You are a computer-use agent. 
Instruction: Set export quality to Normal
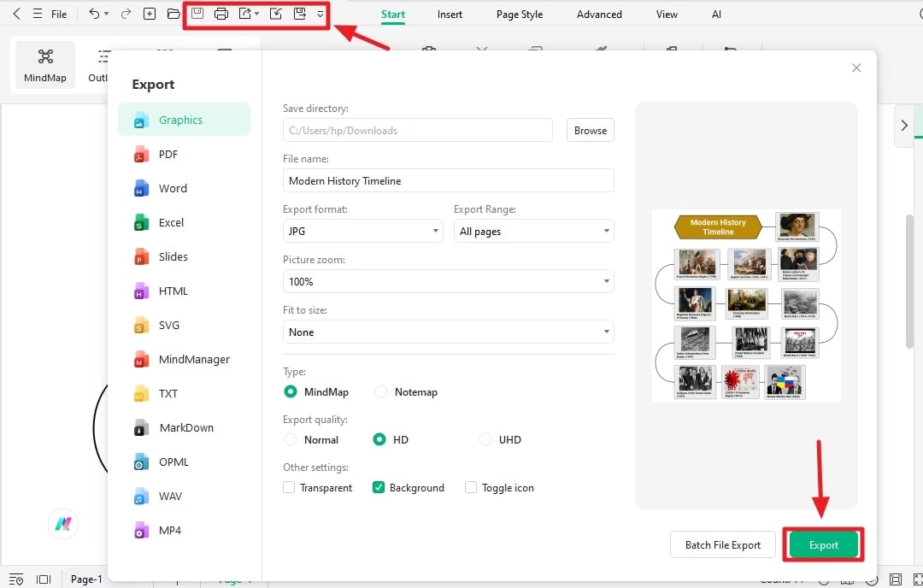click(x=291, y=439)
